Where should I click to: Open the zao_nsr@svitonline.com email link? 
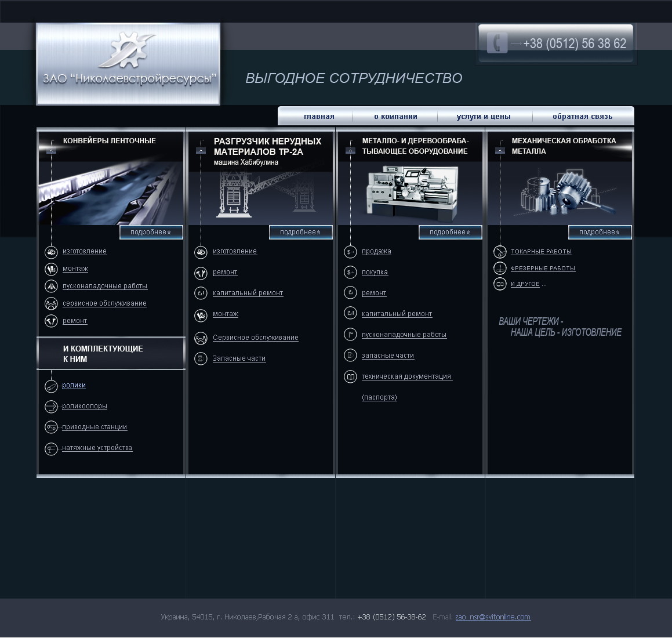493,617
